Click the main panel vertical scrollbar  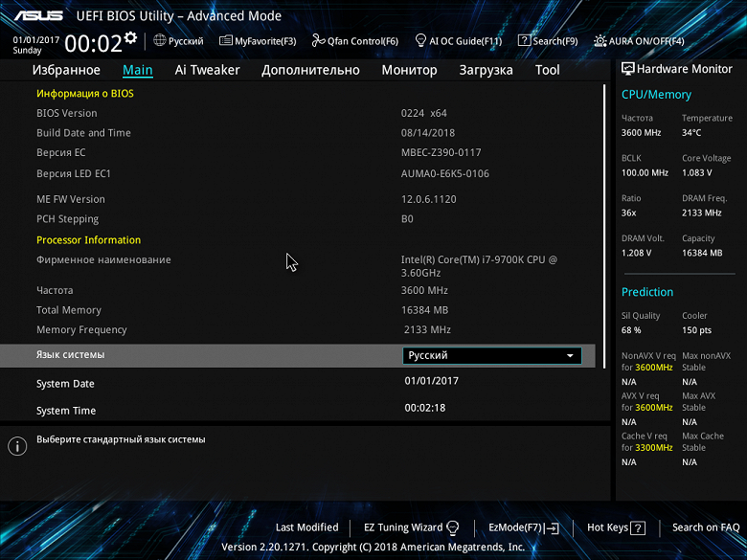click(604, 226)
